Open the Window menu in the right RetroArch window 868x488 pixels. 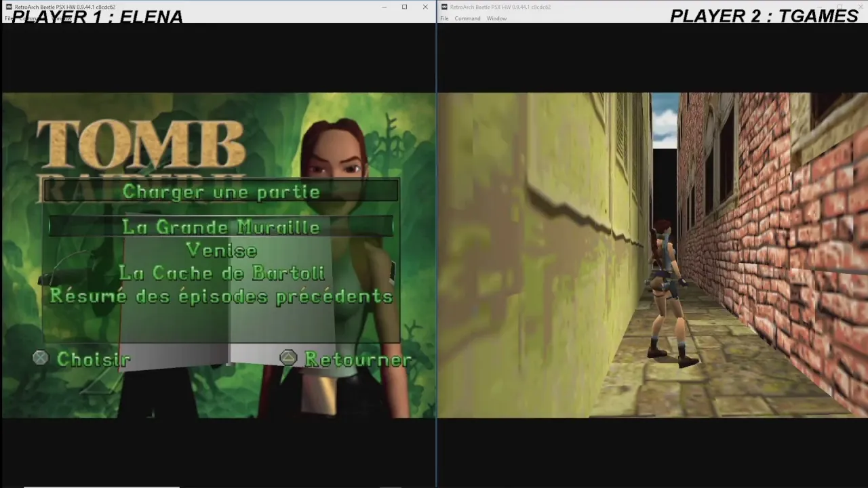coord(496,18)
